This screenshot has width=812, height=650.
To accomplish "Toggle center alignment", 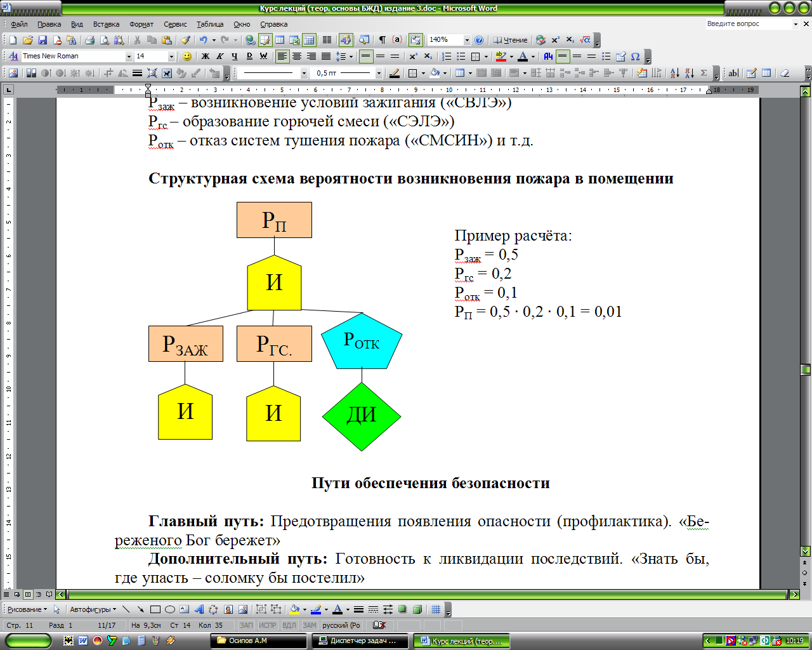I will [x=297, y=56].
